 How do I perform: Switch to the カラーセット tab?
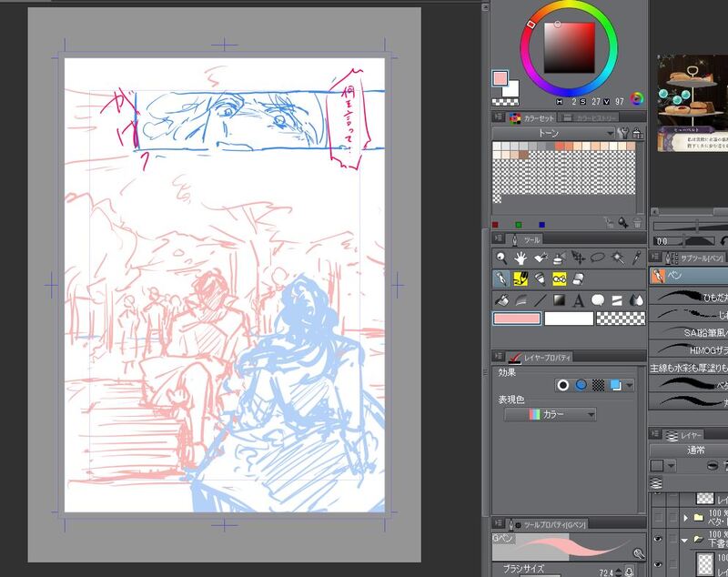(532, 118)
